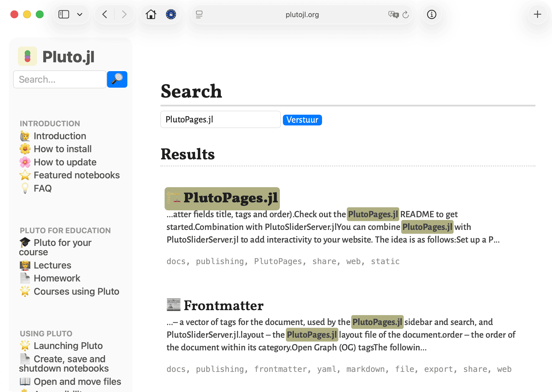Image resolution: width=552 pixels, height=392 pixels.
Task: Click the Results heading
Action: (187, 154)
